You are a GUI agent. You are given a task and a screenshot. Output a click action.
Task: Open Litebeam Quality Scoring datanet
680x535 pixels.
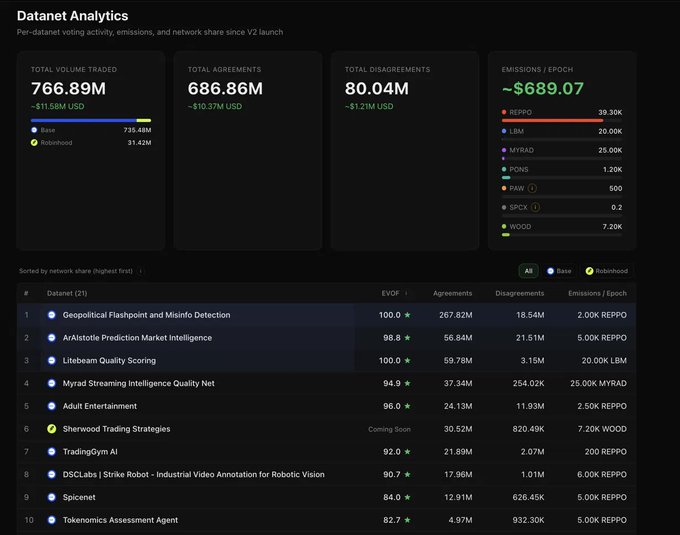[x=109, y=360]
